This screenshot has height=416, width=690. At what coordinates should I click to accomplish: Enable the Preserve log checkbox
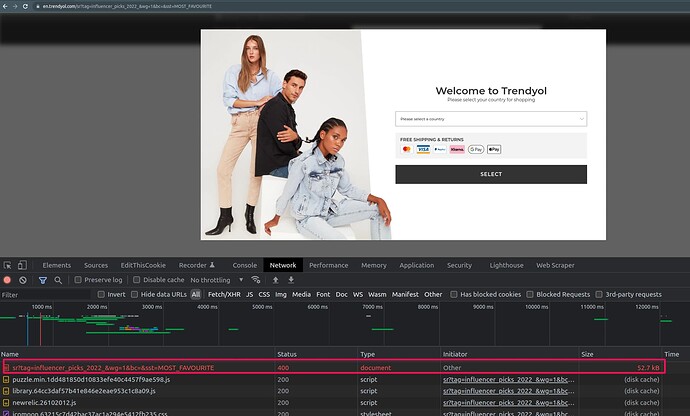pos(77,280)
